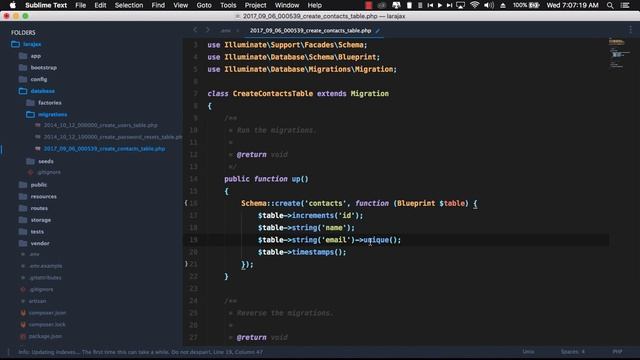640x360 pixels.
Task: Expand the storage folder
Action: coord(35,220)
